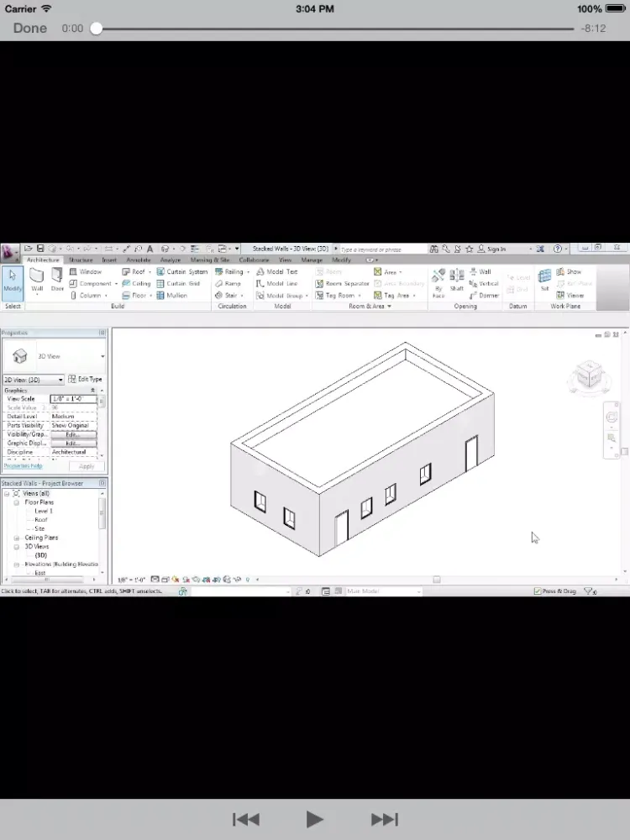The image size is (630, 840).
Task: Click Edit Type button
Action: [85, 379]
